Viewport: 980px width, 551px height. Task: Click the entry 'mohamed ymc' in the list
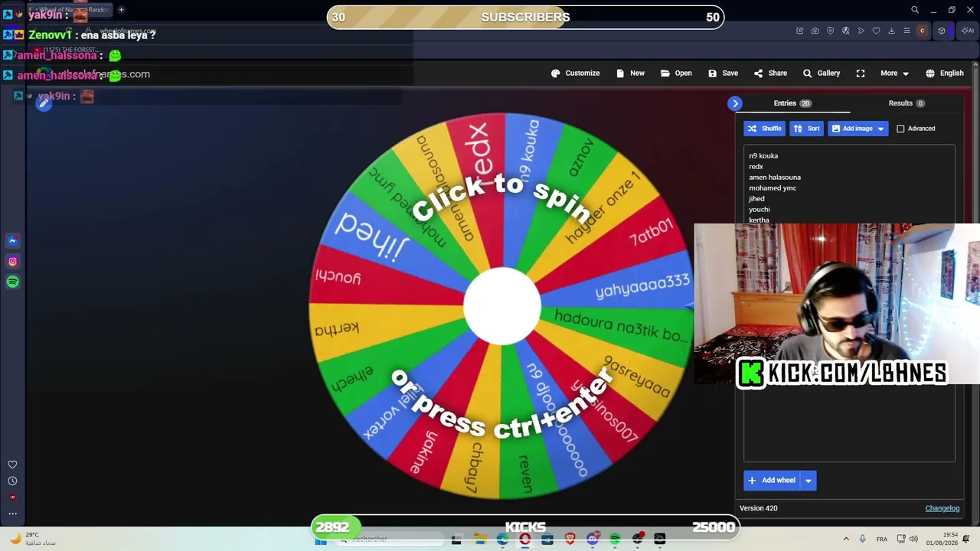[x=773, y=188]
